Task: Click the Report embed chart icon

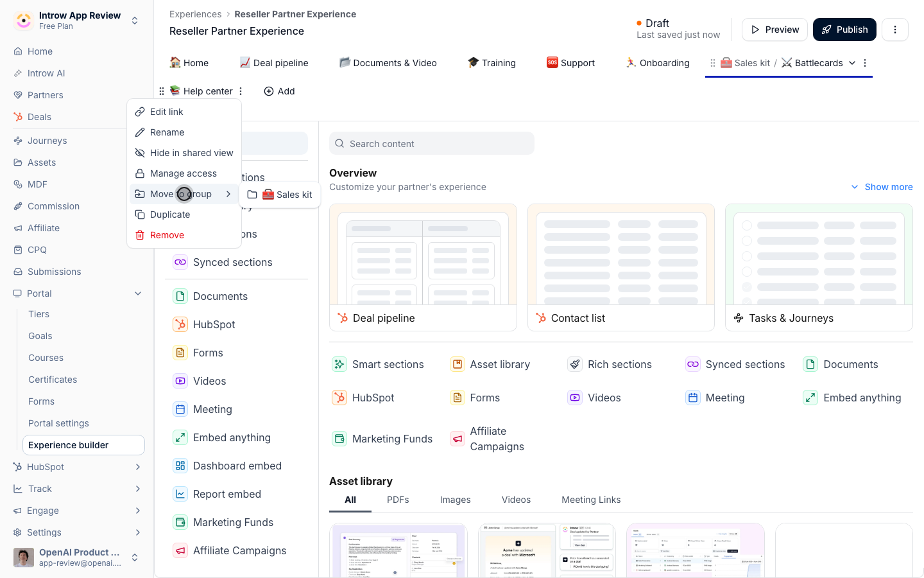Action: point(180,494)
